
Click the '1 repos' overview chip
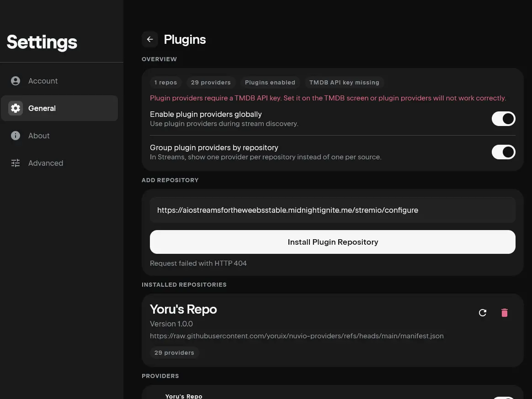pos(165,82)
